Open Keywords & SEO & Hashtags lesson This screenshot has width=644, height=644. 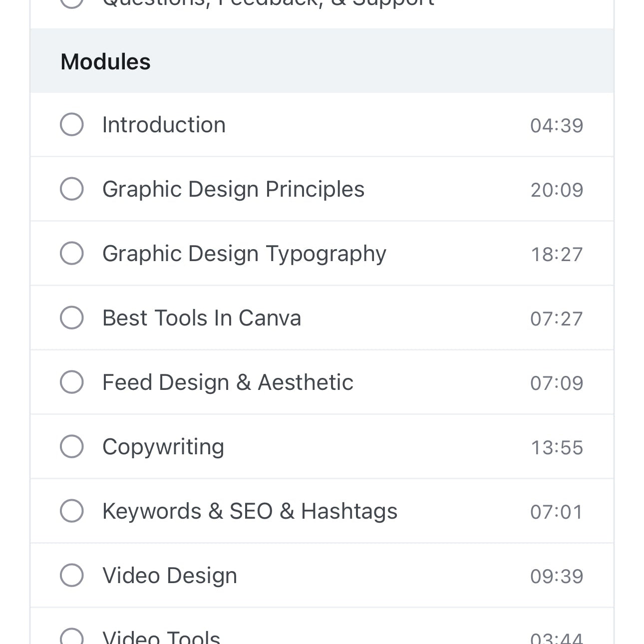(x=250, y=511)
